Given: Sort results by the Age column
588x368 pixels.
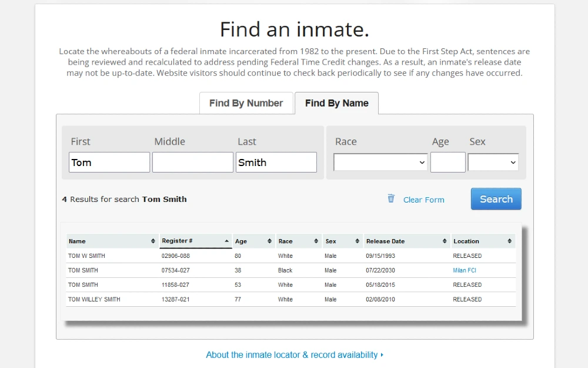Looking at the screenshot, I should [253, 241].
